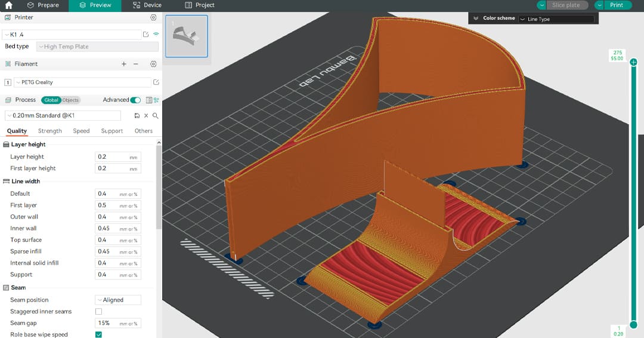644x338 pixels.
Task: Toggle the Advanced mode switch
Action: [x=135, y=100]
